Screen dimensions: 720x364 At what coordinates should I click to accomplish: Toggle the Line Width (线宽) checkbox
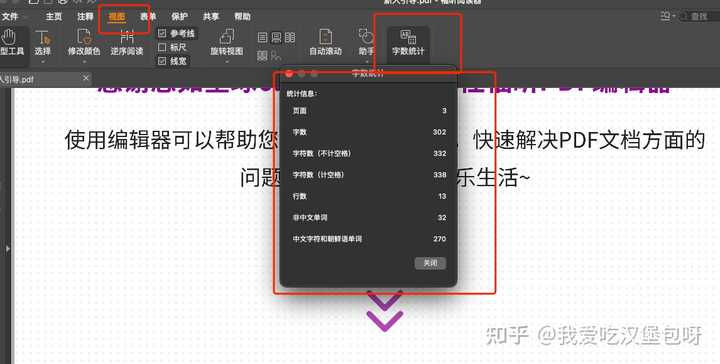pos(162,61)
